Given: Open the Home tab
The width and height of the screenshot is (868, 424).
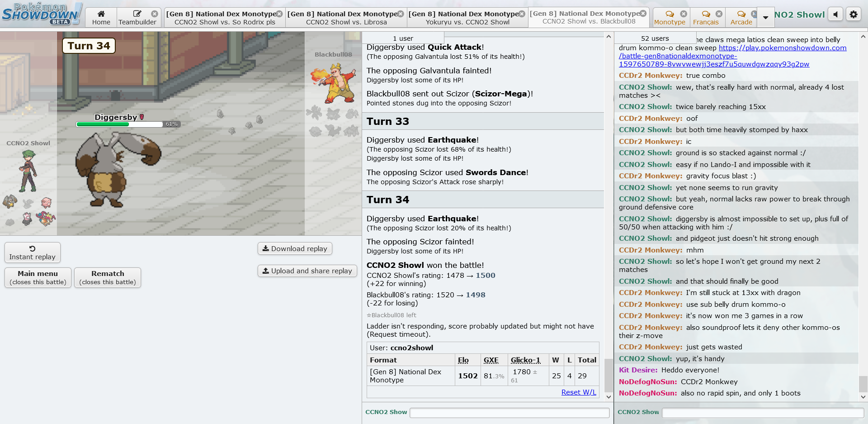Looking at the screenshot, I should 101,18.
